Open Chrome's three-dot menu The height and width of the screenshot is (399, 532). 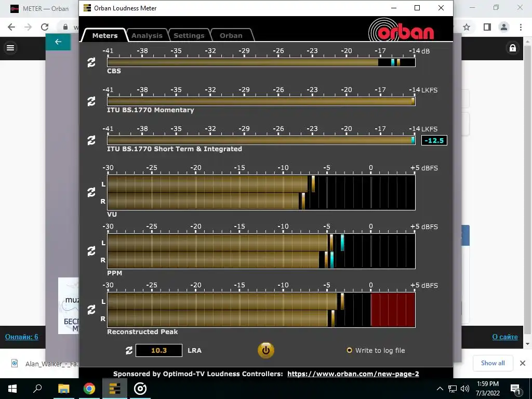[521, 27]
